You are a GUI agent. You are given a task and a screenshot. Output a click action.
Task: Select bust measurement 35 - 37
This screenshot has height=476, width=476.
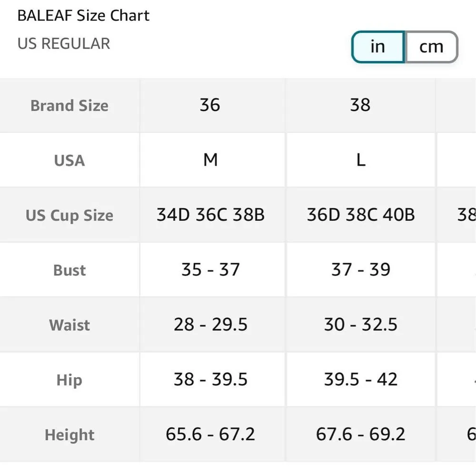coord(212,270)
